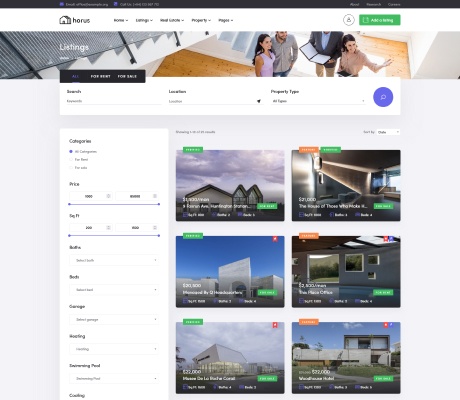Open the About link in top bar

355,4
